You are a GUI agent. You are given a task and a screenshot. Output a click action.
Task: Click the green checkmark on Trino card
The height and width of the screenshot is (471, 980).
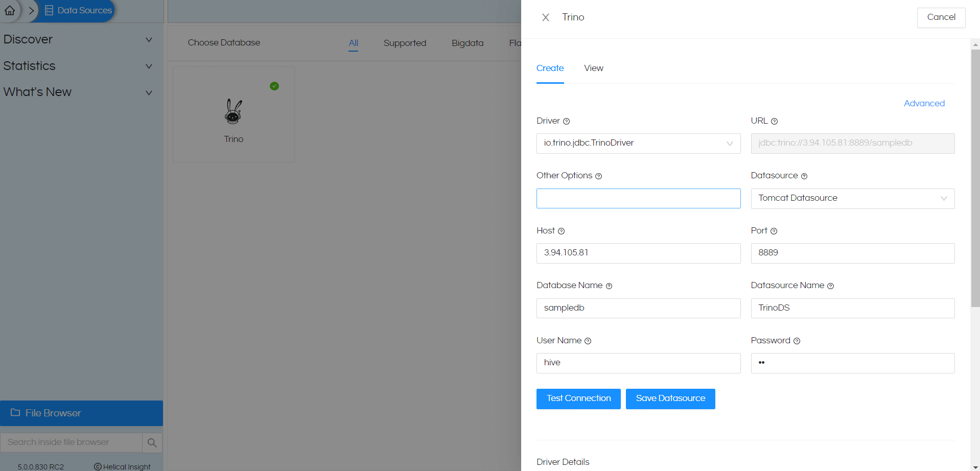coord(274,86)
